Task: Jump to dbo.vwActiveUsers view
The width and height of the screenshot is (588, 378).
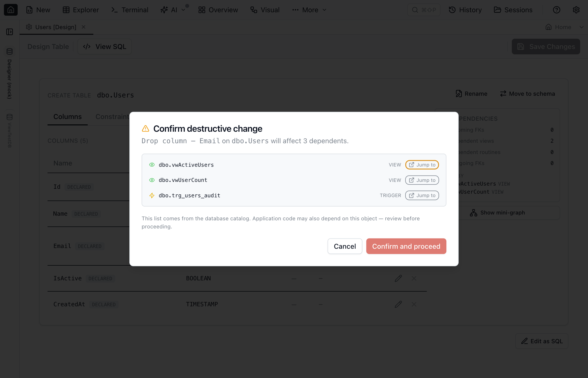Action: point(422,165)
